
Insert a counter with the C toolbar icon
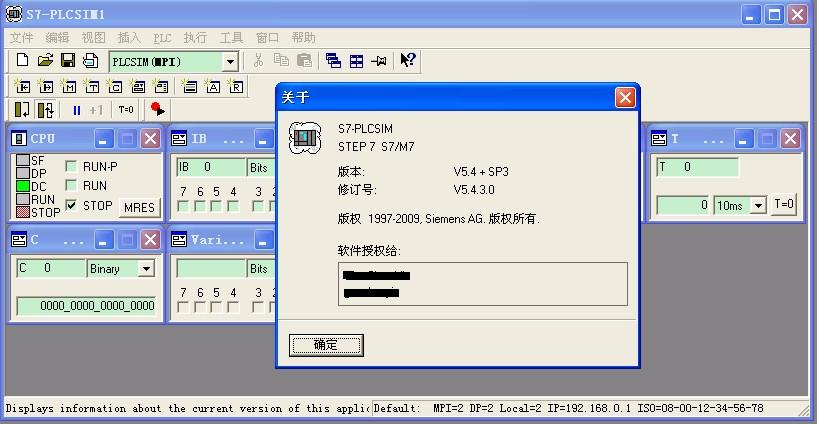tap(115, 87)
